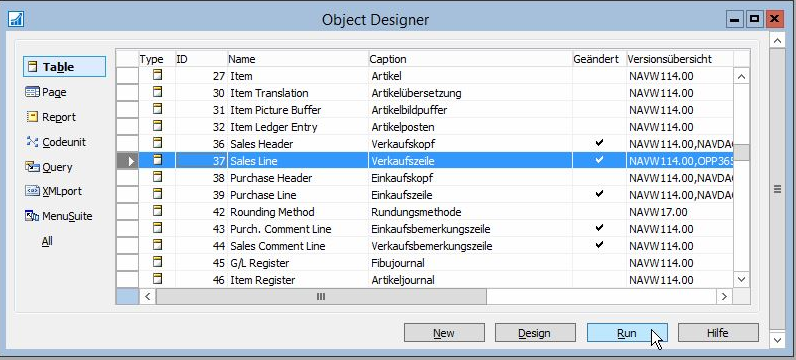This screenshot has height=360, width=796.
Task: Click table icon of G/L Register row
Action: point(158,263)
